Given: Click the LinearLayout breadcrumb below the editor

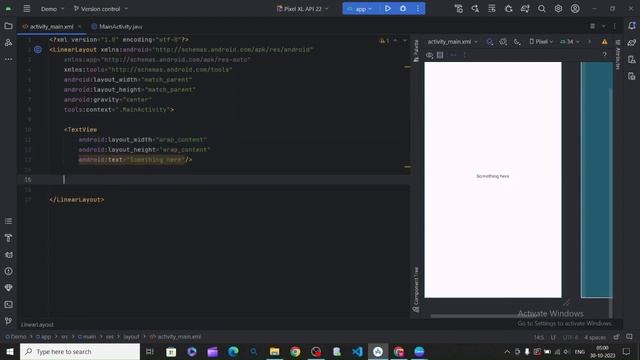Looking at the screenshot, I should 37,325.
